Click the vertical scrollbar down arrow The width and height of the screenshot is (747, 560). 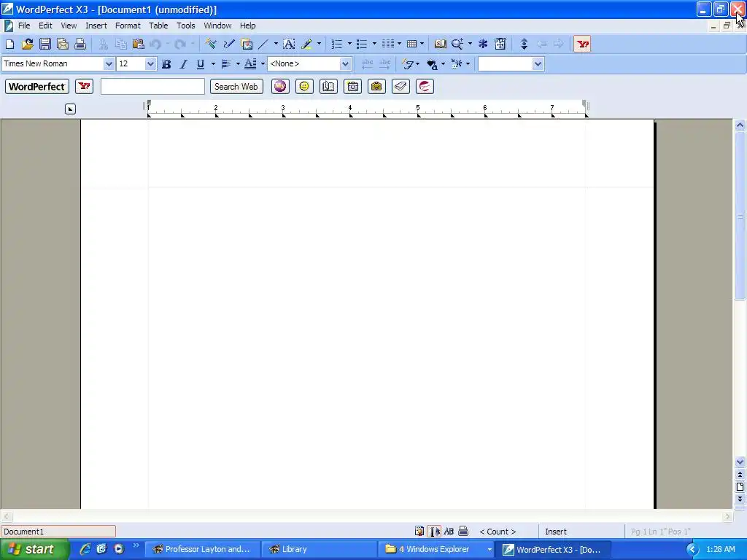pyautogui.click(x=740, y=462)
